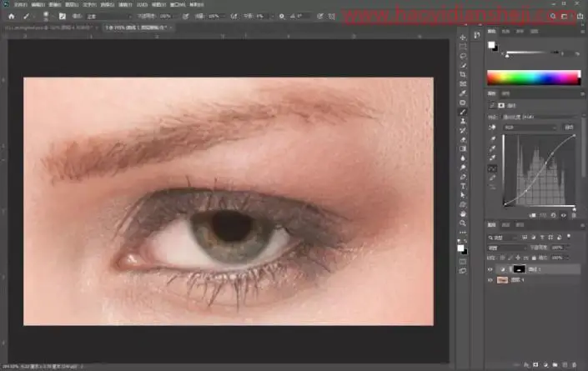Viewport: 588px width, 371px height.
Task: Toggle layer filtering switch in Layers panel
Action: 569,237
